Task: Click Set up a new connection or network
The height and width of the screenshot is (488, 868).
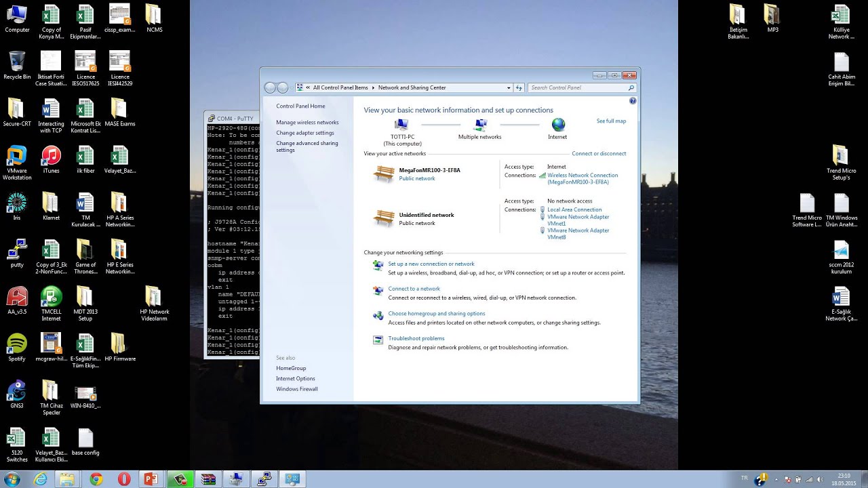Action: point(431,264)
